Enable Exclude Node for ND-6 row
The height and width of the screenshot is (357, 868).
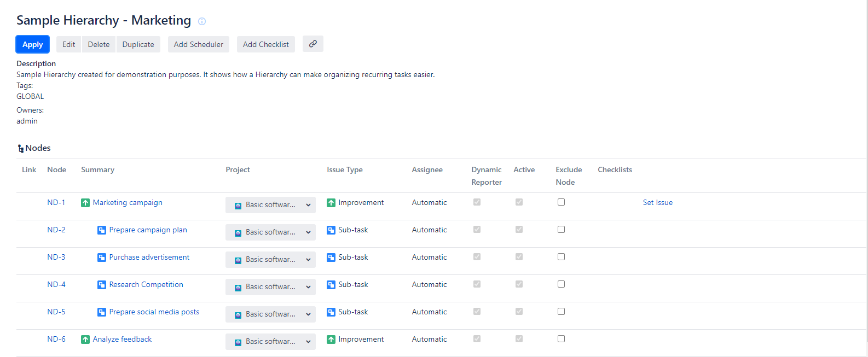click(x=561, y=339)
